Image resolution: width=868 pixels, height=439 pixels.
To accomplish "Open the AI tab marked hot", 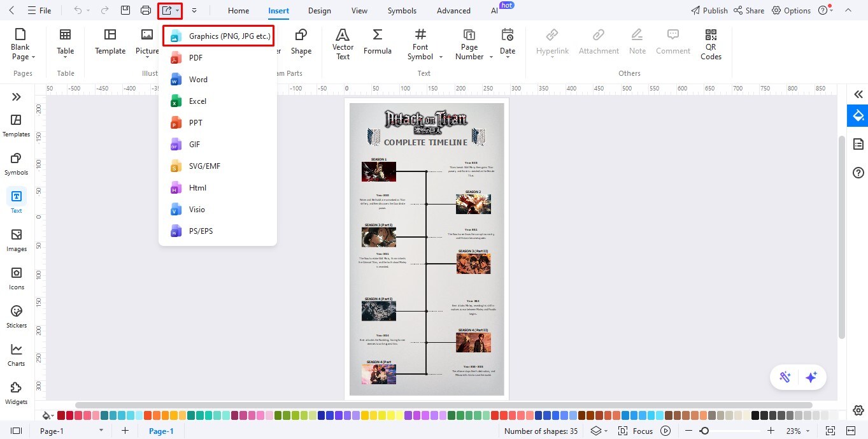I will [495, 10].
